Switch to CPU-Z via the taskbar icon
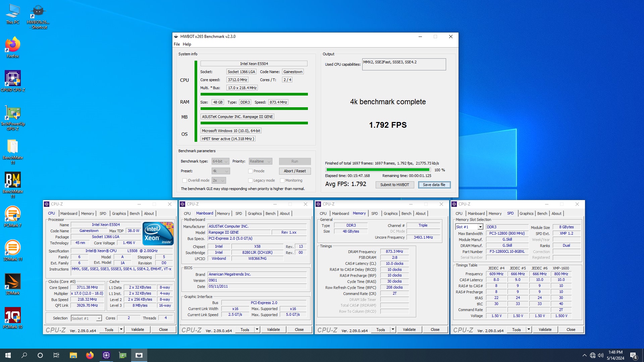 106,355
